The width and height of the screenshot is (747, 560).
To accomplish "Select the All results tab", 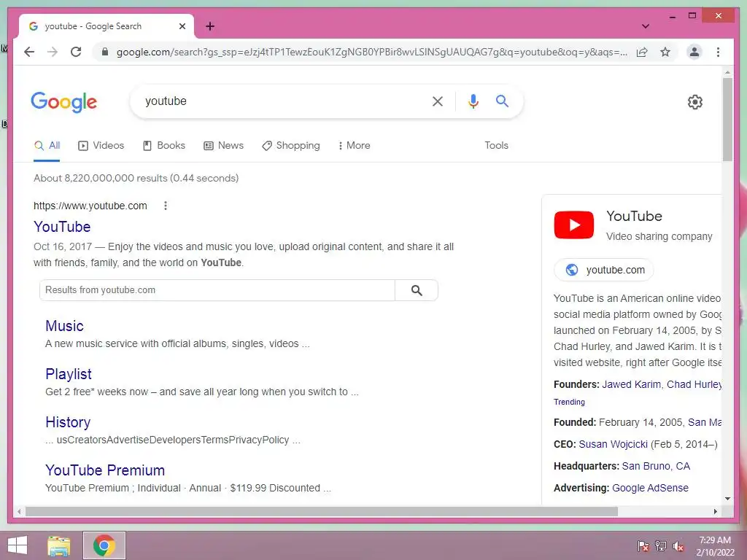I will point(47,146).
